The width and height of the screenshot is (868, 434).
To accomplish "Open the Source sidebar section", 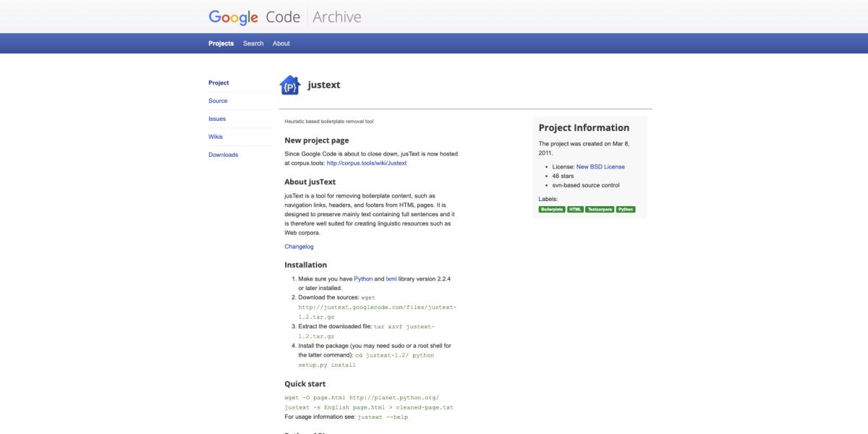I will coord(218,101).
